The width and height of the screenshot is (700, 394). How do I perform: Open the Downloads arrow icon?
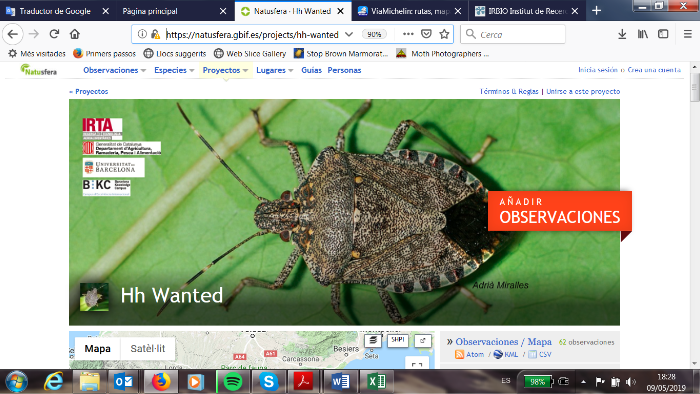point(622,34)
